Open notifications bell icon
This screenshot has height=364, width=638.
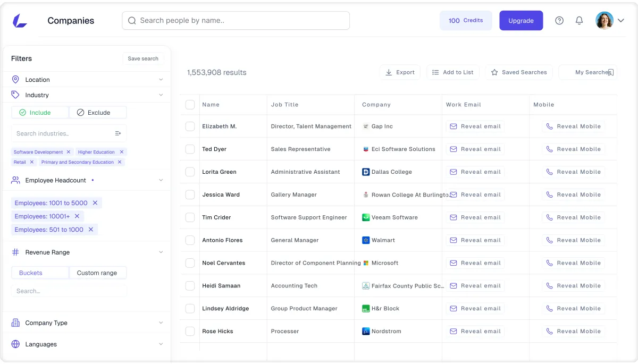point(580,21)
